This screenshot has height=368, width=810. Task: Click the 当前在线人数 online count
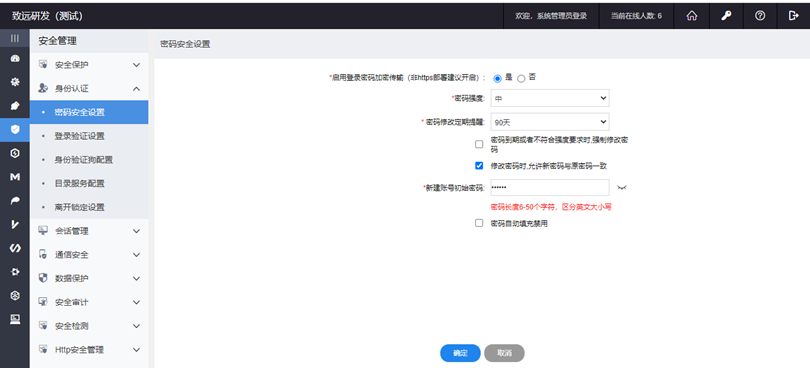[x=636, y=16]
